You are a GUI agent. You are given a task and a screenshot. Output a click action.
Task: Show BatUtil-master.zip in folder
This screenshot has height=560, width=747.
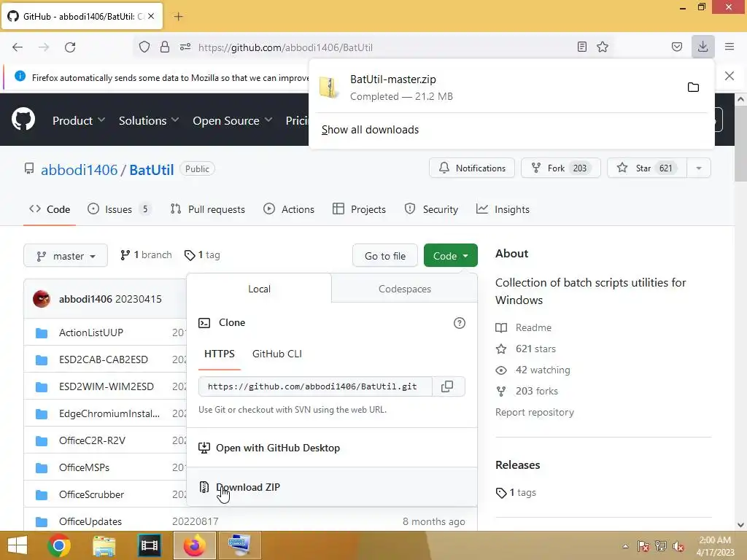(693, 87)
